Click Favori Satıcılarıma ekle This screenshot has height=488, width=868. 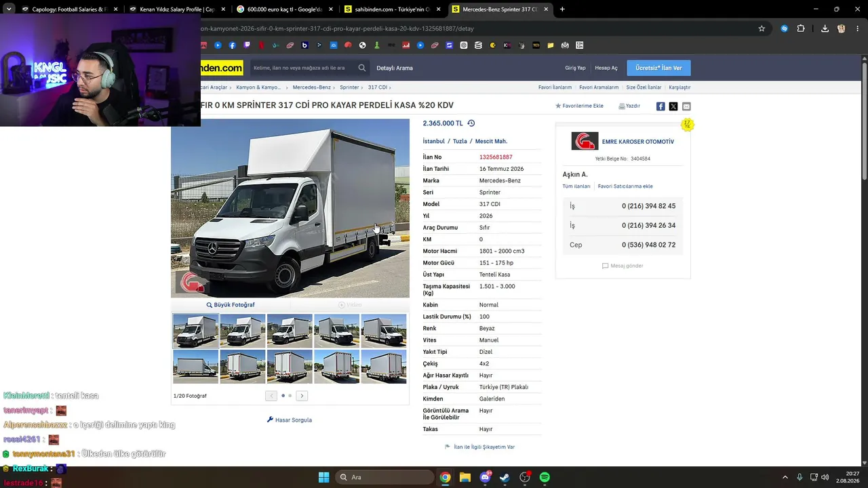[x=625, y=186]
